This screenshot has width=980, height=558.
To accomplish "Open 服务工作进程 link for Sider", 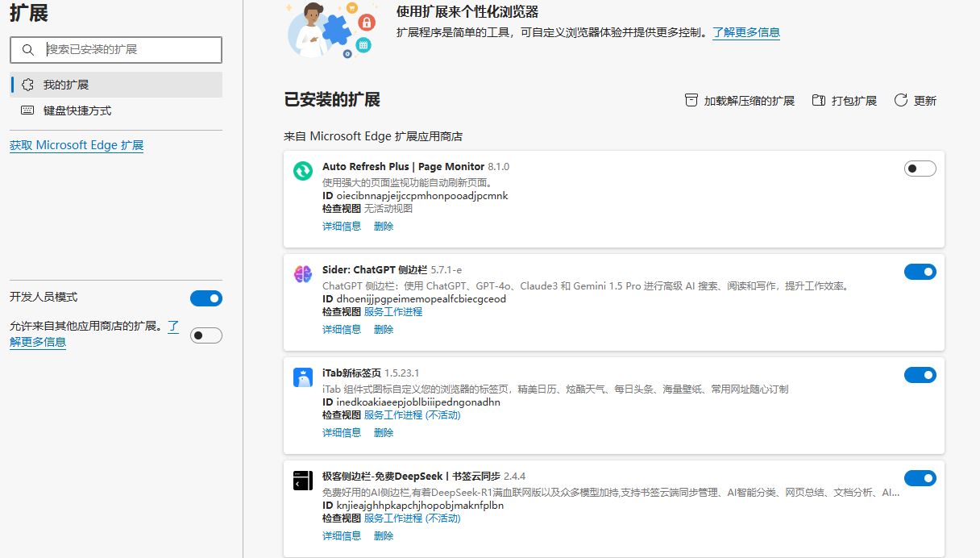I will [393, 312].
